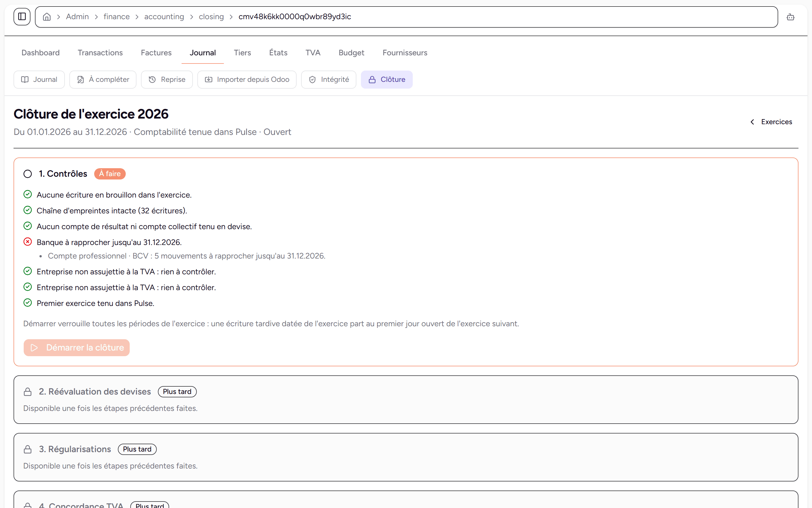Viewport: 812px width, 508px height.
Task: Click the red cross icon for bank reconciliation
Action: tap(28, 242)
